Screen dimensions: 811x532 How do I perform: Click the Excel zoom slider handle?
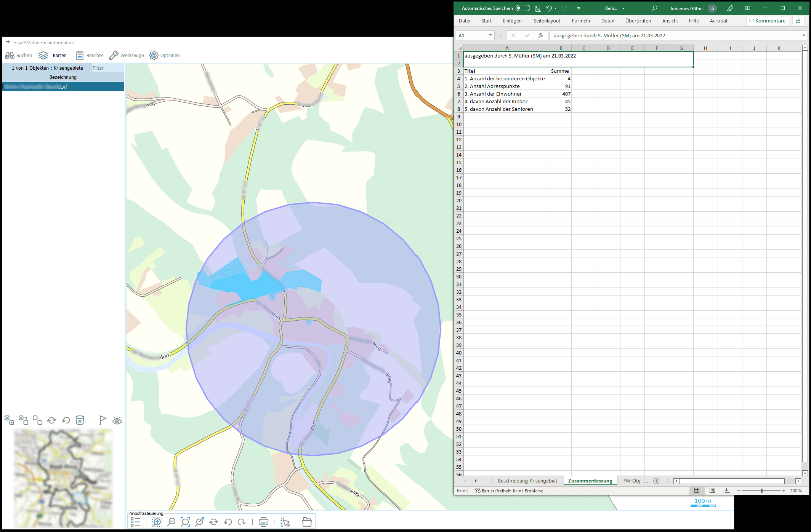coord(761,490)
